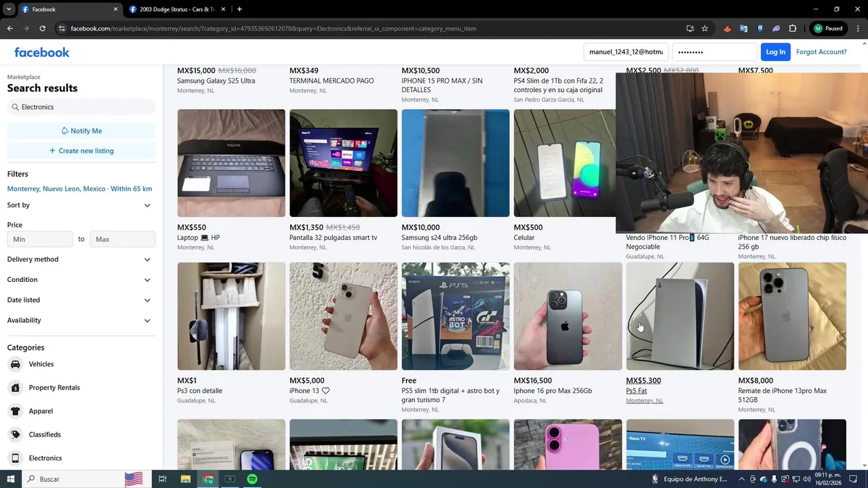Change the Monterrey location radius link
This screenshot has height=488, width=868.
pyautogui.click(x=79, y=189)
